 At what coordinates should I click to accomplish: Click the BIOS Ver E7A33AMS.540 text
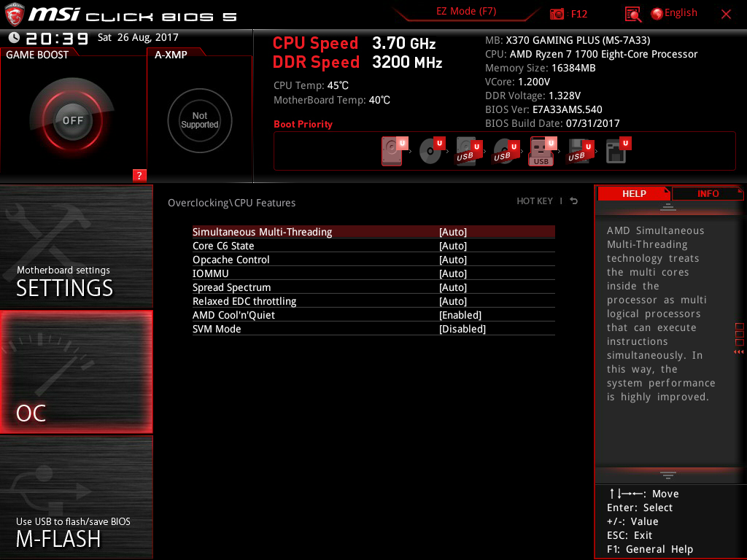(x=543, y=109)
